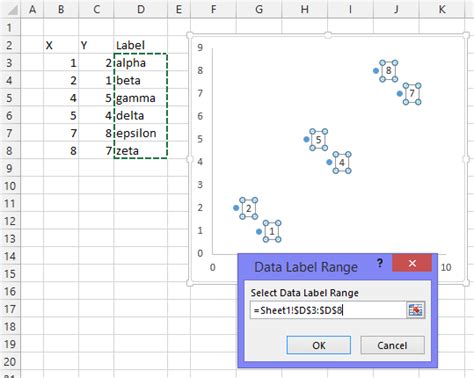The height and width of the screenshot is (378, 474).
Task: Click X value 8 in row 8
Action: 61,151
